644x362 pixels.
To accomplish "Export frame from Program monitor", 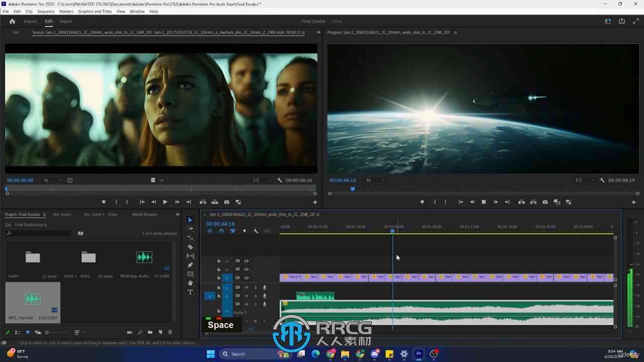I will [545, 202].
